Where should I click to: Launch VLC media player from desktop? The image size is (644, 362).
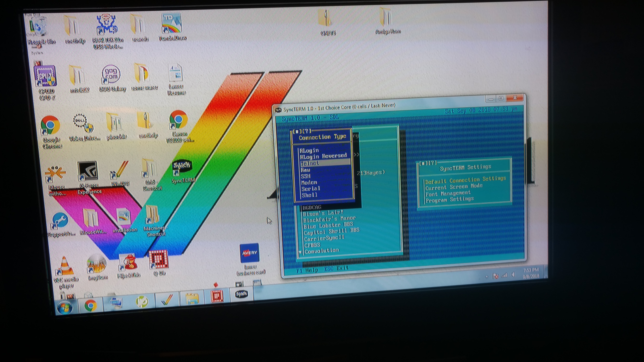tap(66, 272)
